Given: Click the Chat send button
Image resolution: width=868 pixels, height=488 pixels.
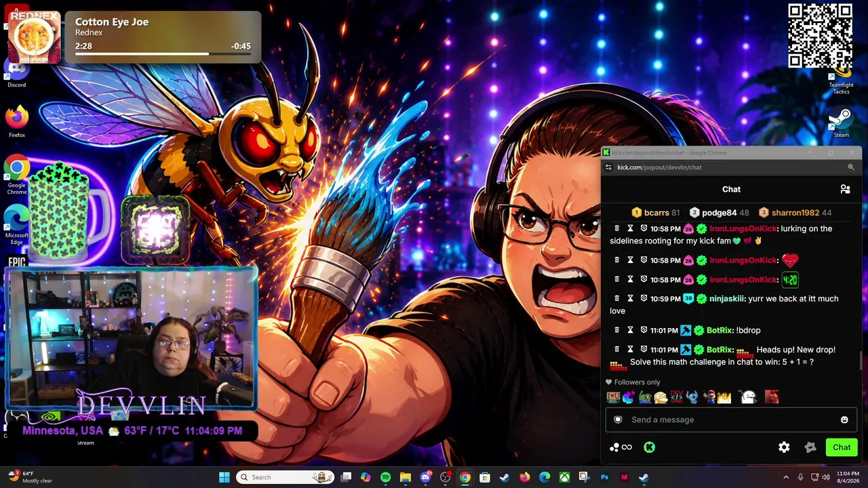Looking at the screenshot, I should click(842, 447).
